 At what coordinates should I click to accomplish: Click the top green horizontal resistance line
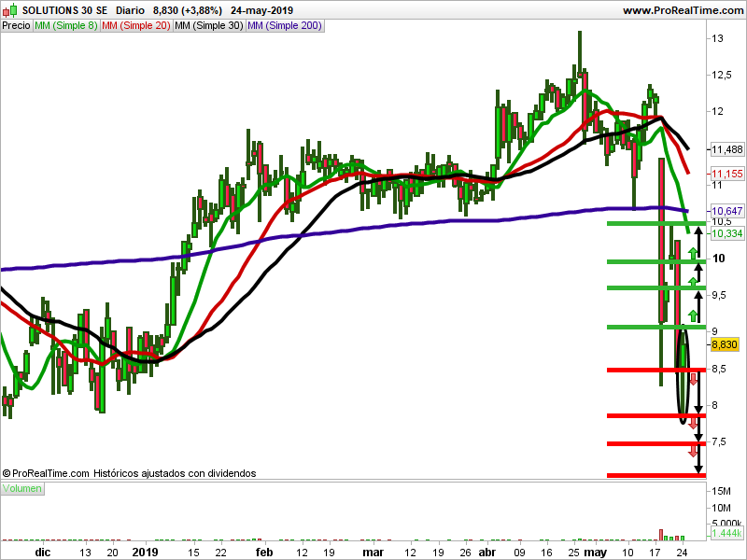pos(654,224)
